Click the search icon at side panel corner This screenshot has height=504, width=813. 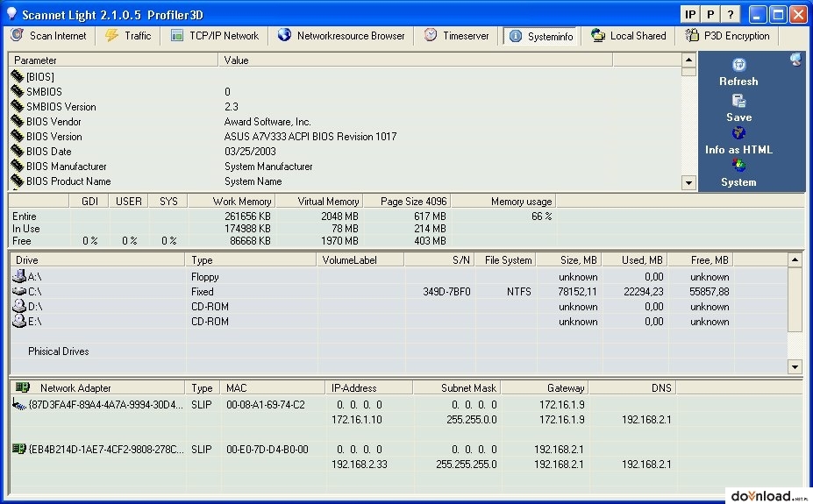point(795,59)
